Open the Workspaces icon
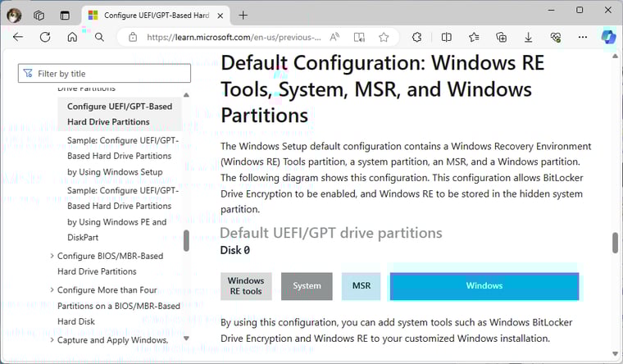The height and width of the screenshot is (364, 623). point(39,16)
